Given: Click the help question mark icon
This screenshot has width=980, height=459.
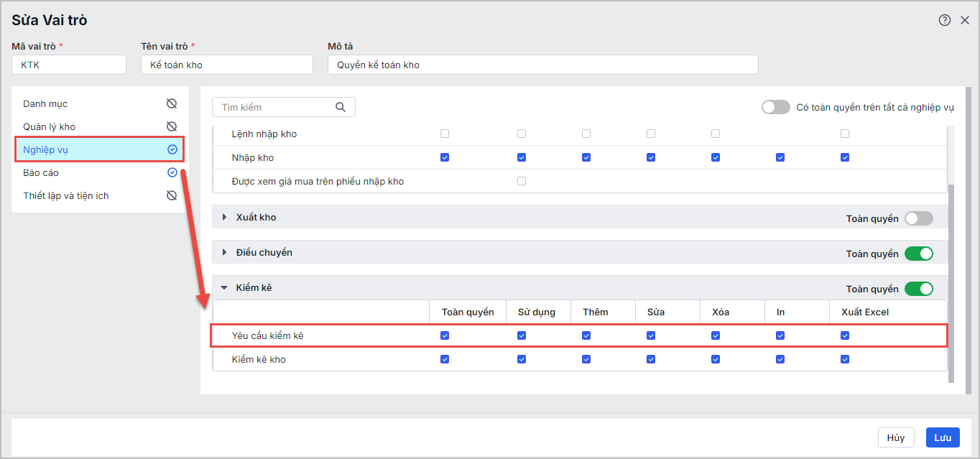Looking at the screenshot, I should click(945, 20).
